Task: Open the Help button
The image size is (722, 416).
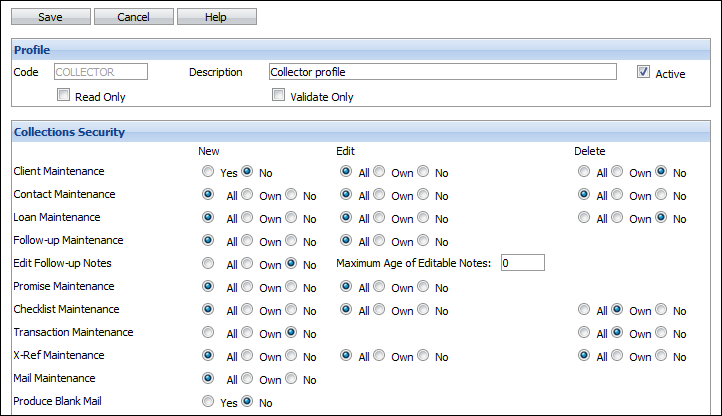Action: [x=216, y=17]
